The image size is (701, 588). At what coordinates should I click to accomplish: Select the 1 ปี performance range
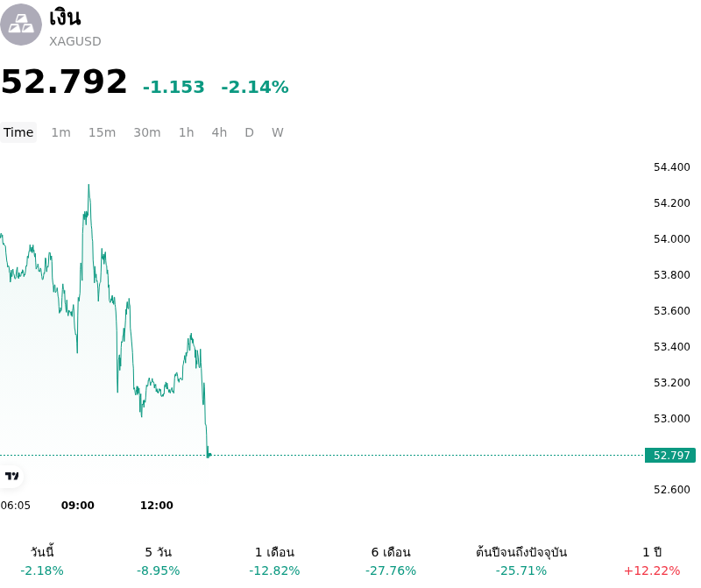(652, 561)
